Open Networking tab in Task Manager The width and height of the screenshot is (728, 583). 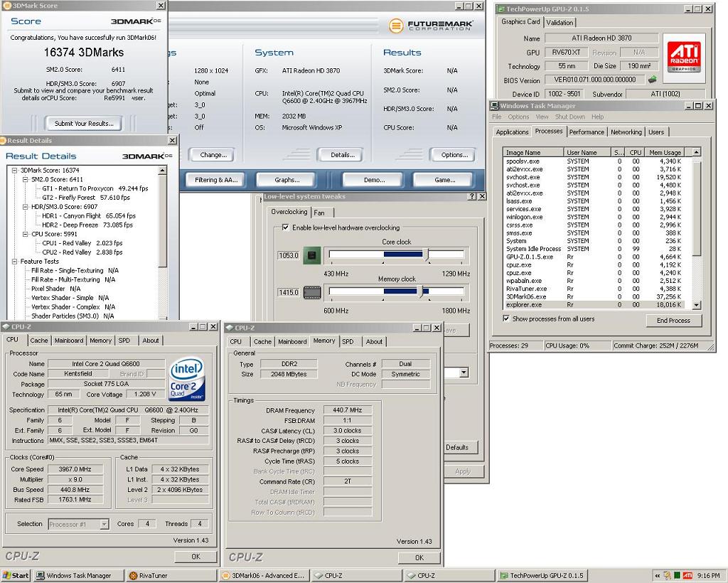[626, 132]
